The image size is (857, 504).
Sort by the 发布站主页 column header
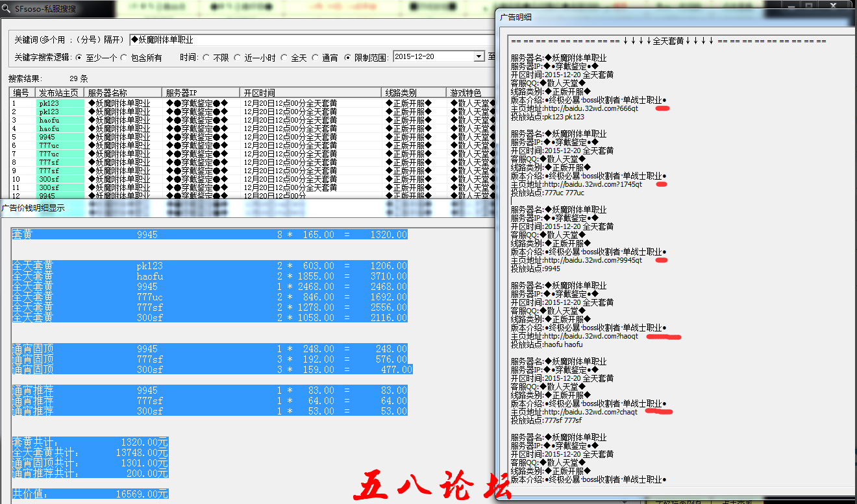click(59, 93)
